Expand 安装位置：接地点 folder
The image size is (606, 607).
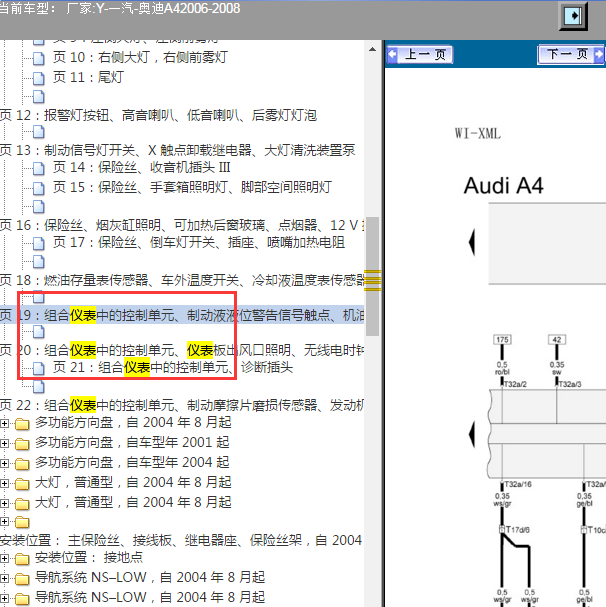tap(4, 559)
